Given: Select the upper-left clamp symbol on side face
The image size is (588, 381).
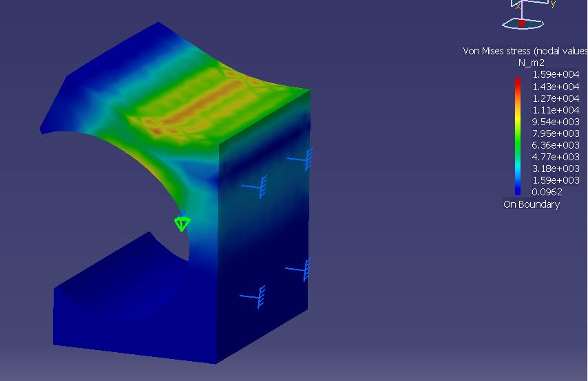Looking at the screenshot, I should tap(256, 186).
